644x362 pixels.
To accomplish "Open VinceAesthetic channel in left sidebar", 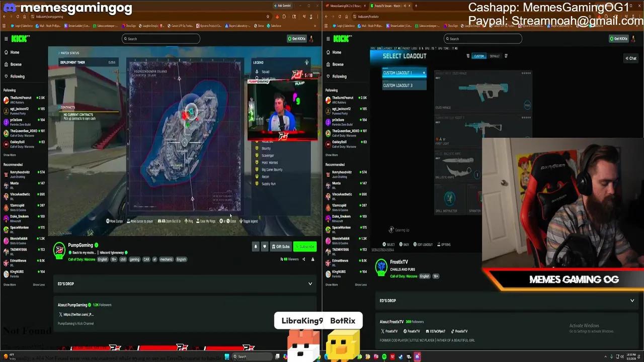I will [24, 196].
